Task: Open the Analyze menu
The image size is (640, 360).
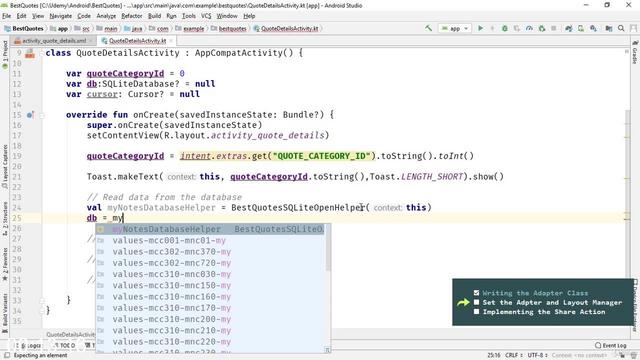Action: click(x=106, y=16)
